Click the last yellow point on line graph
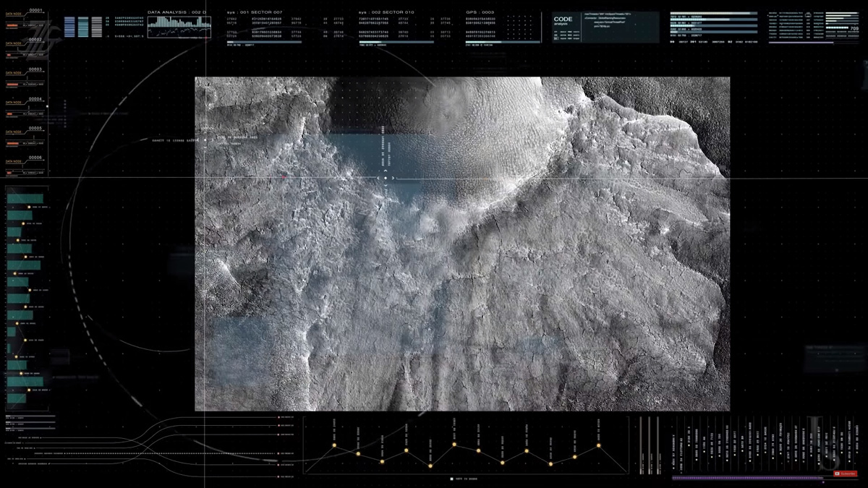This screenshot has width=868, height=488. [599, 445]
